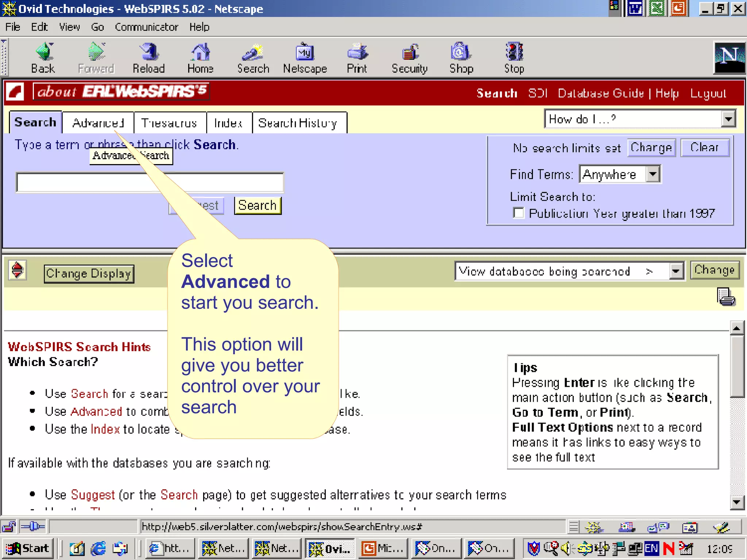Open the File menu
This screenshot has width=747, height=560.
click(13, 27)
